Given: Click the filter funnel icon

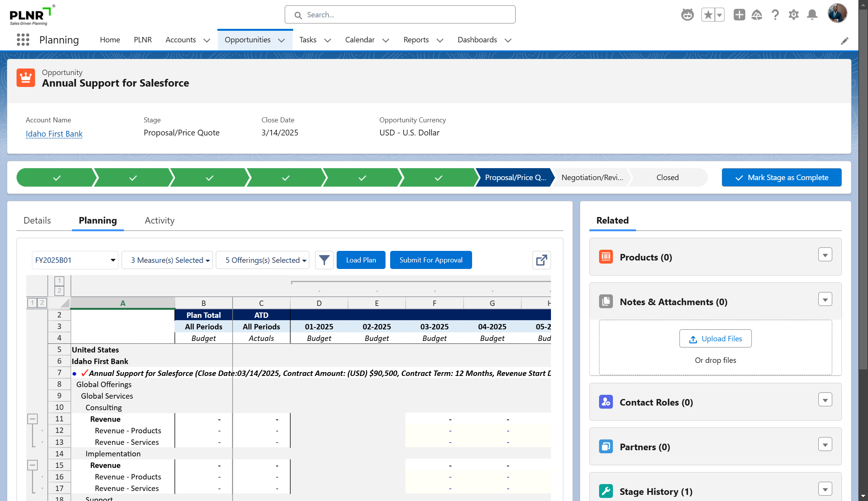Looking at the screenshot, I should click(324, 260).
